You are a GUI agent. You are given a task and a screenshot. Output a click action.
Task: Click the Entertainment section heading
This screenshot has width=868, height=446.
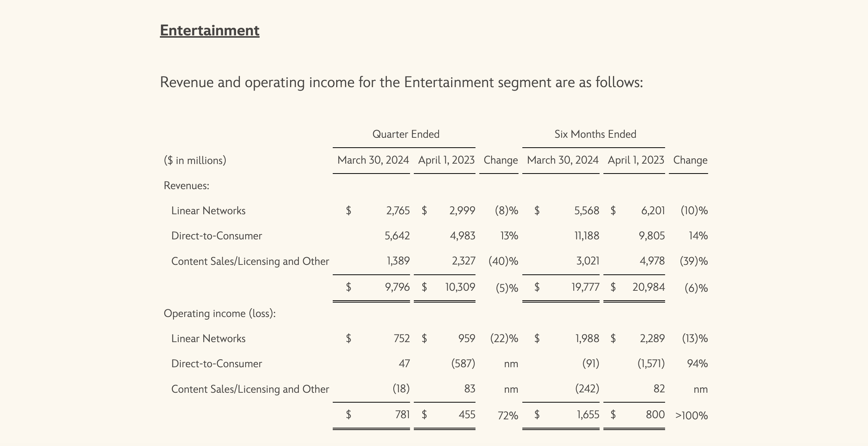[x=209, y=30]
